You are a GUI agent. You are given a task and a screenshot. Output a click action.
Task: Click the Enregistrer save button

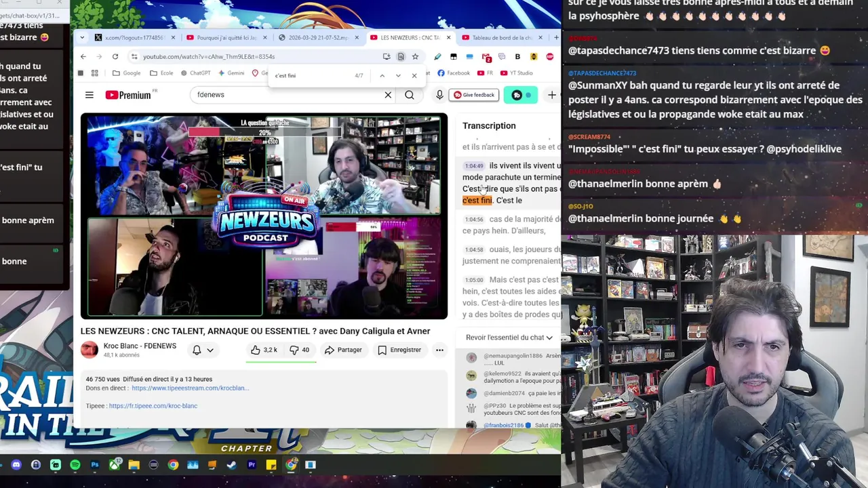pos(399,350)
